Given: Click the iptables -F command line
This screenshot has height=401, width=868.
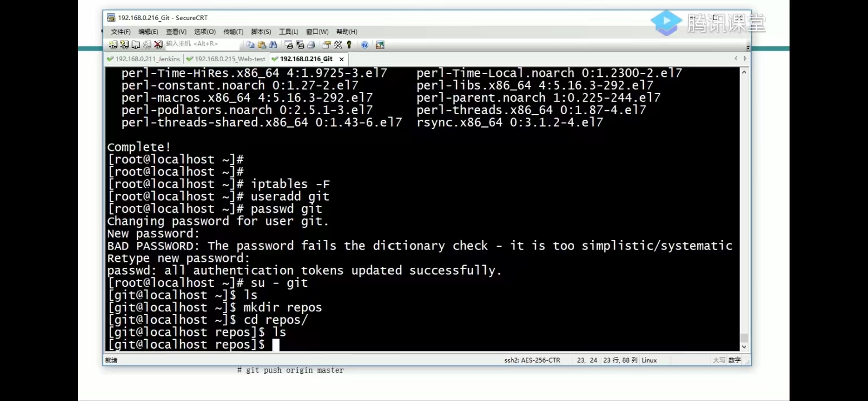Looking at the screenshot, I should (x=219, y=184).
